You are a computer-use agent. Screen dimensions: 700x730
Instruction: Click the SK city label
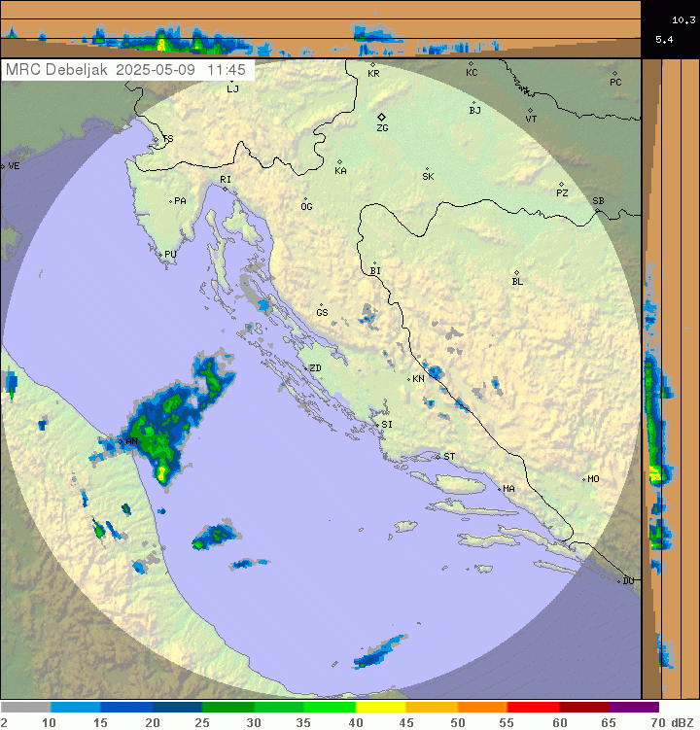pyautogui.click(x=428, y=177)
